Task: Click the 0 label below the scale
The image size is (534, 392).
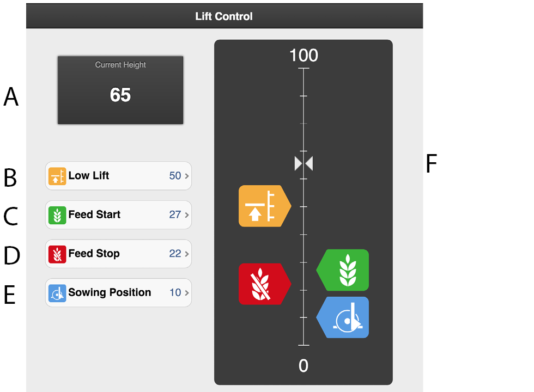Action: pyautogui.click(x=304, y=366)
